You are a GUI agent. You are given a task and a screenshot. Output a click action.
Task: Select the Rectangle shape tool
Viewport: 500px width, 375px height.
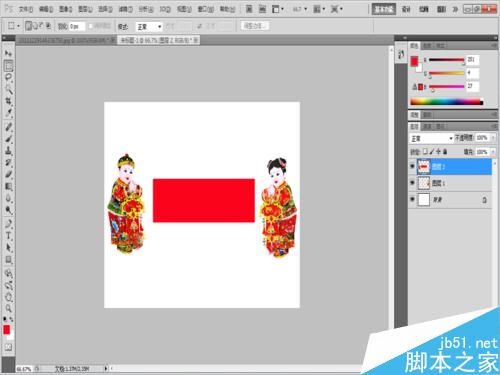click(8, 260)
